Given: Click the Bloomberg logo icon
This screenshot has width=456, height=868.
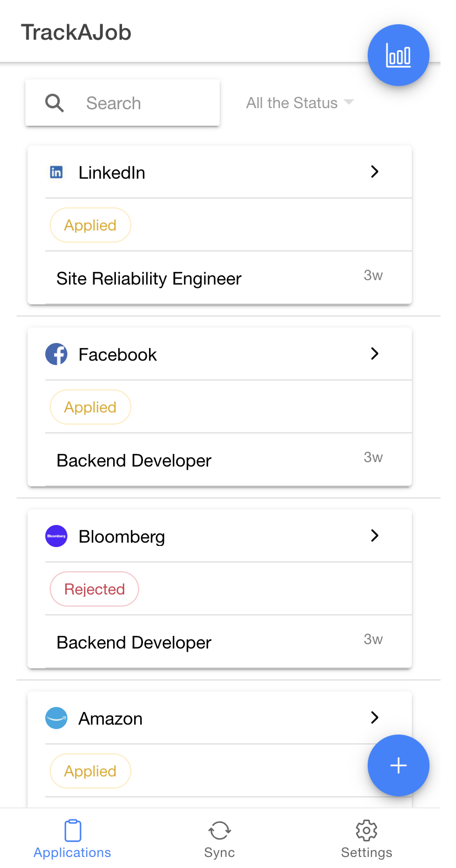Looking at the screenshot, I should pyautogui.click(x=56, y=536).
